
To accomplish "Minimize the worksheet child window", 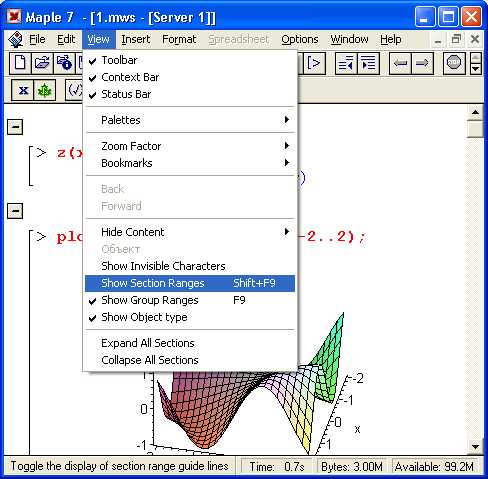I will click(x=438, y=40).
